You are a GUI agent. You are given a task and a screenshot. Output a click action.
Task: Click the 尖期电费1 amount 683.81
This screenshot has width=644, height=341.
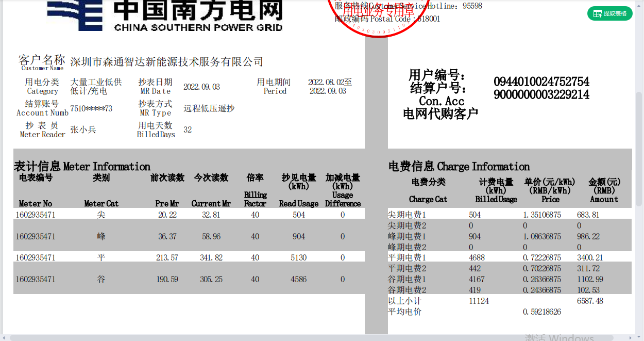point(588,215)
